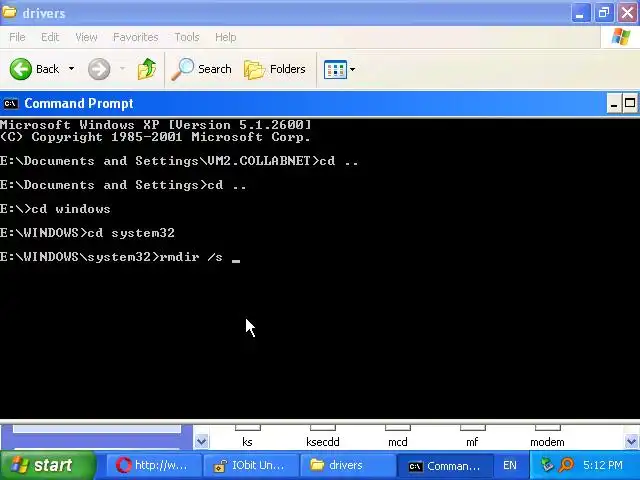Click the Command Prompt title text
This screenshot has width=640, height=480.
(79, 104)
